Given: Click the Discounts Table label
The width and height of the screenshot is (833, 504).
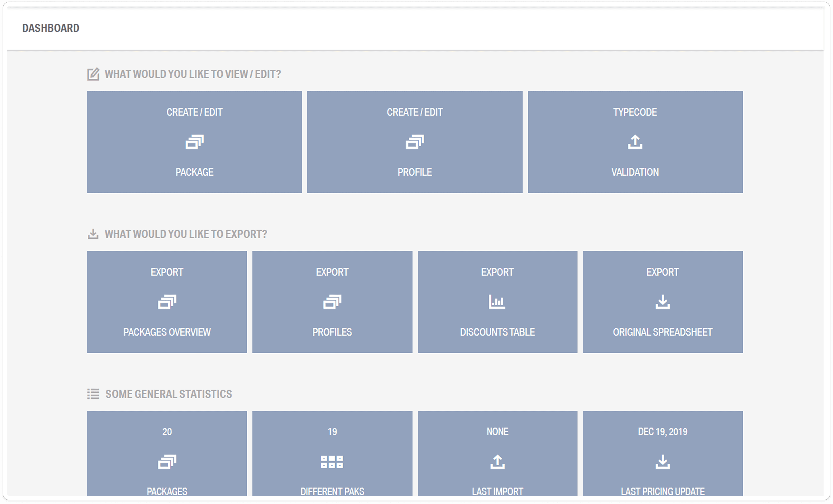Looking at the screenshot, I should 497,332.
